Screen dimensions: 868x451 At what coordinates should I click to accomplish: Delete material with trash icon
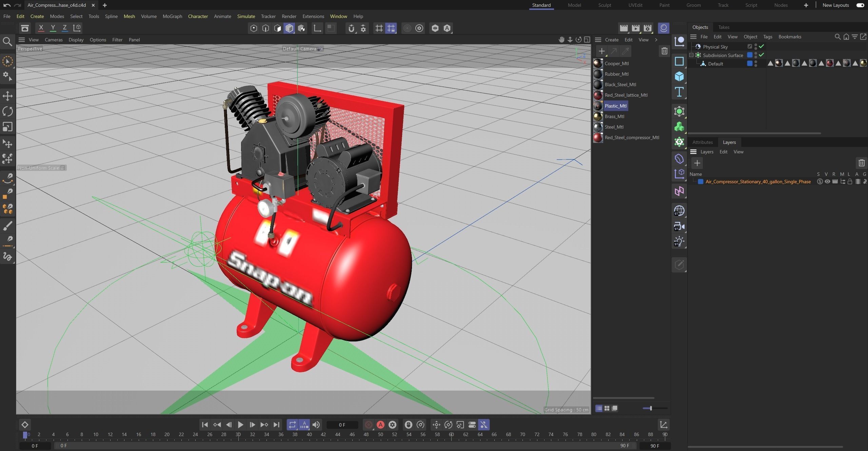click(664, 51)
